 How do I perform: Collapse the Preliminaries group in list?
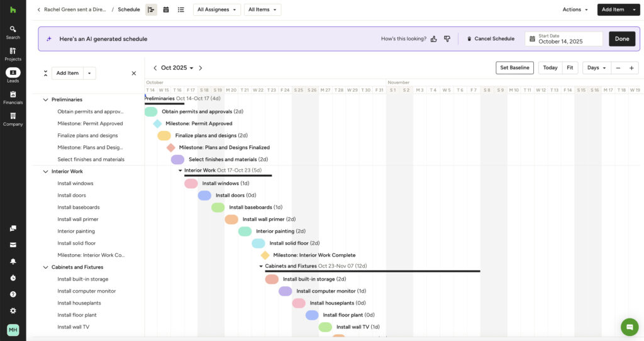pos(45,100)
